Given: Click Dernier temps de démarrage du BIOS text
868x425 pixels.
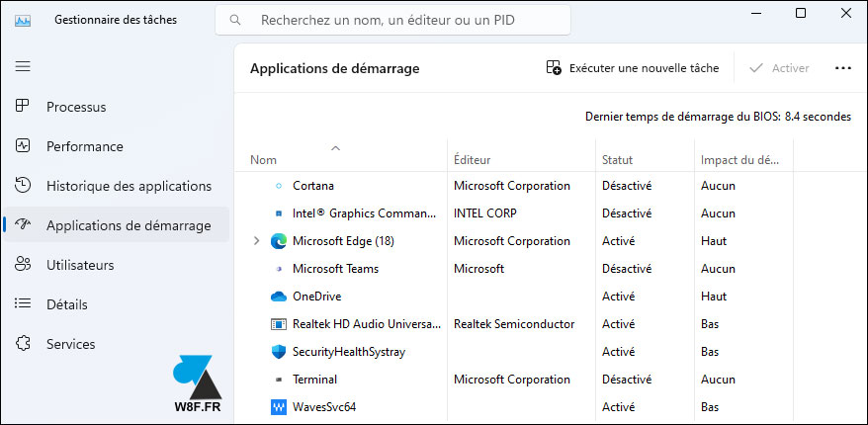Looking at the screenshot, I should point(718,117).
